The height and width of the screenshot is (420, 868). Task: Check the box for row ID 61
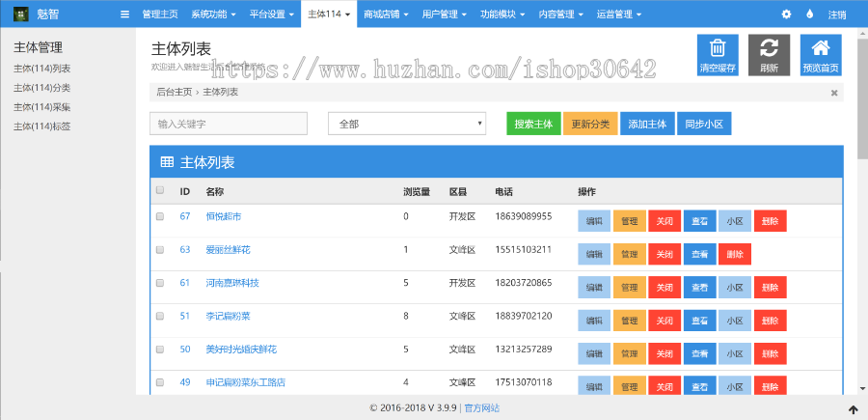tap(160, 283)
